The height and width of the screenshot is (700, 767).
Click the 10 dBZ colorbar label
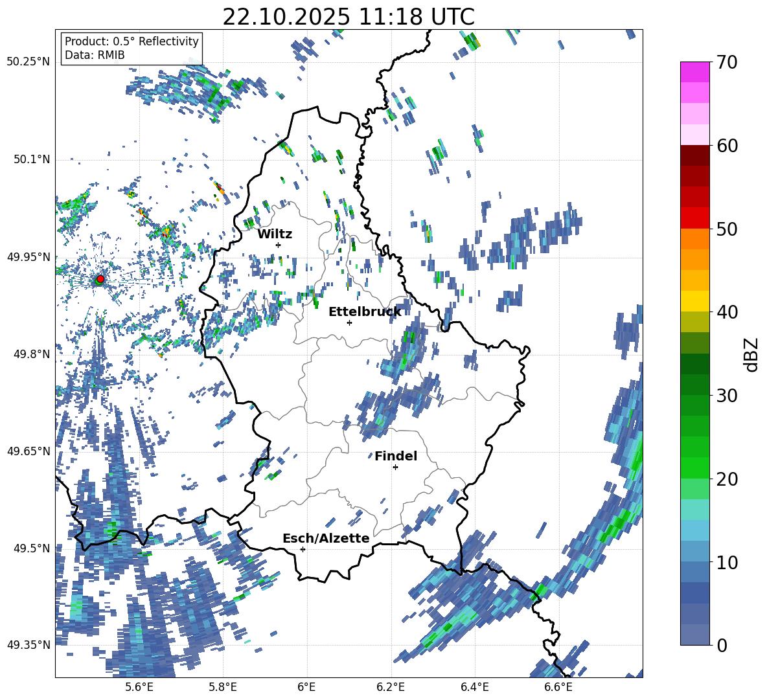[x=726, y=562]
